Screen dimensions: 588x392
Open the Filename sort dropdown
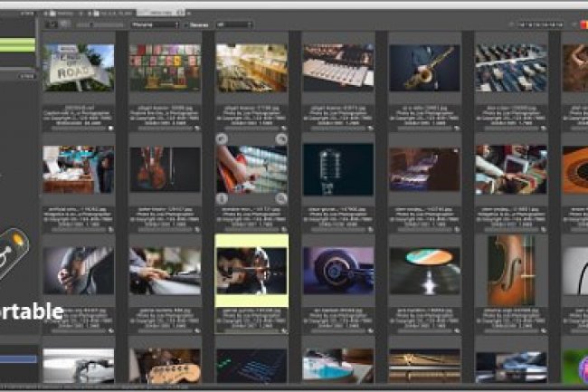(x=154, y=24)
